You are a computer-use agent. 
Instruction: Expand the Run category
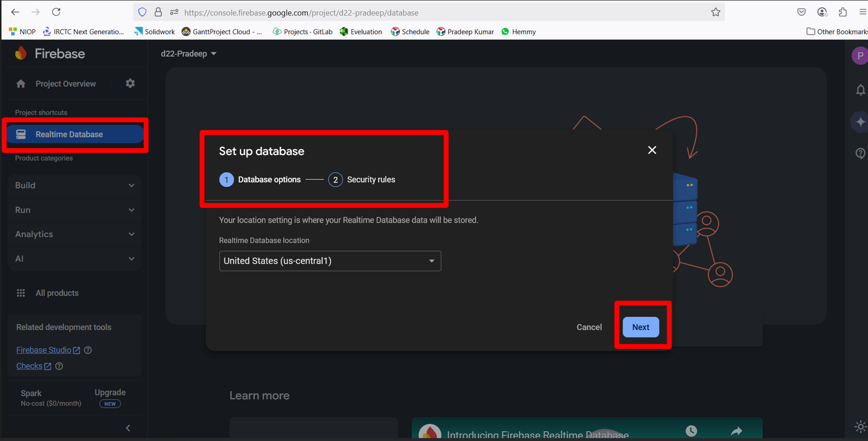point(75,210)
